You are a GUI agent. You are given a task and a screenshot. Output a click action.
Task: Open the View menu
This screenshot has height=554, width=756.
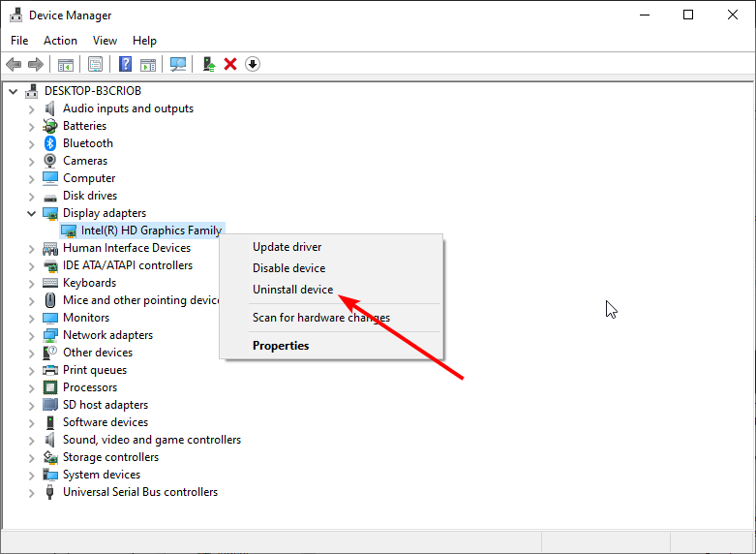click(105, 41)
